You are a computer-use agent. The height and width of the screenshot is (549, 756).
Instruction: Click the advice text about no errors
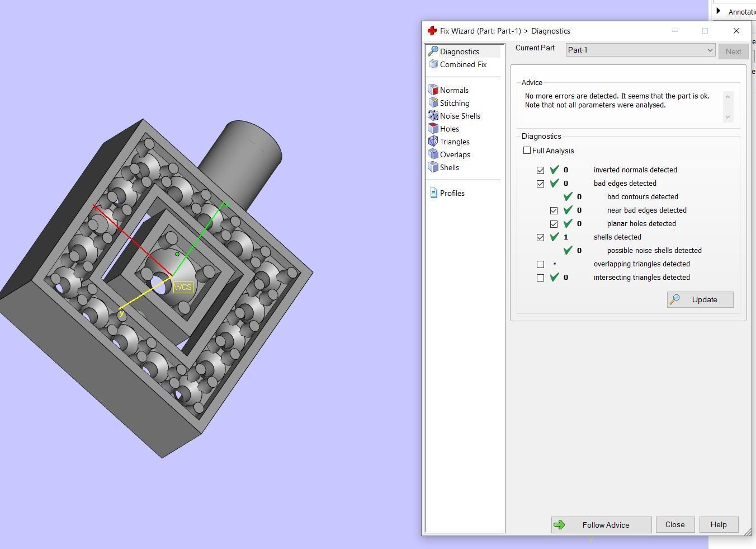click(x=617, y=100)
